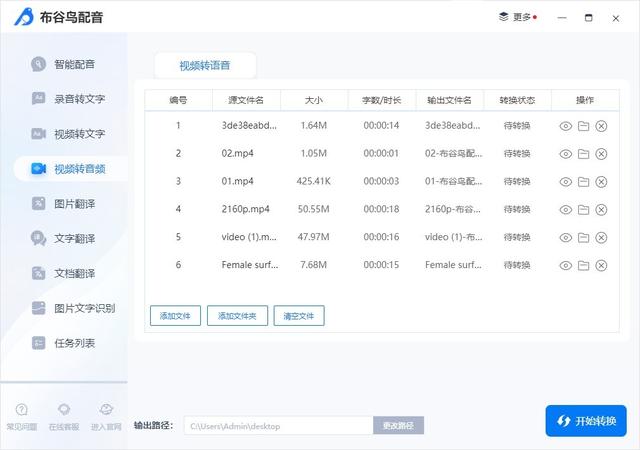The width and height of the screenshot is (640, 450).
Task: Open folder icon for video (1).mp4 row
Action: tap(583, 238)
